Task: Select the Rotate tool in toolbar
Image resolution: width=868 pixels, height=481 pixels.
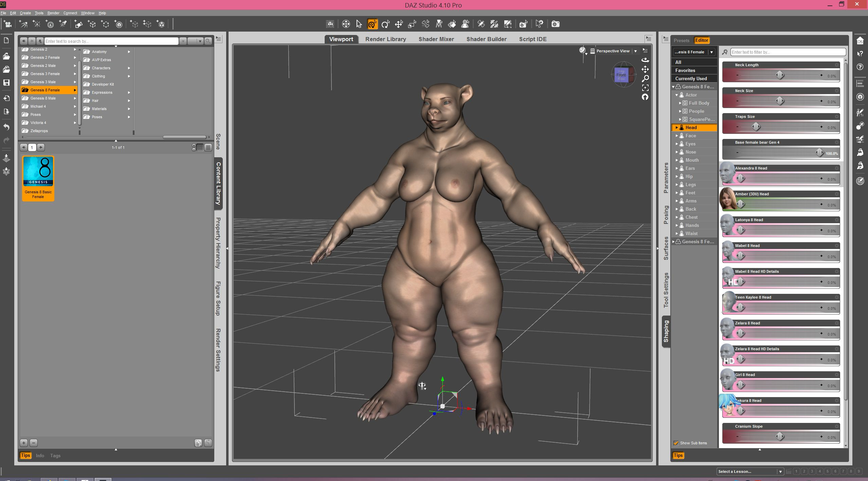Action: pyautogui.click(x=385, y=24)
